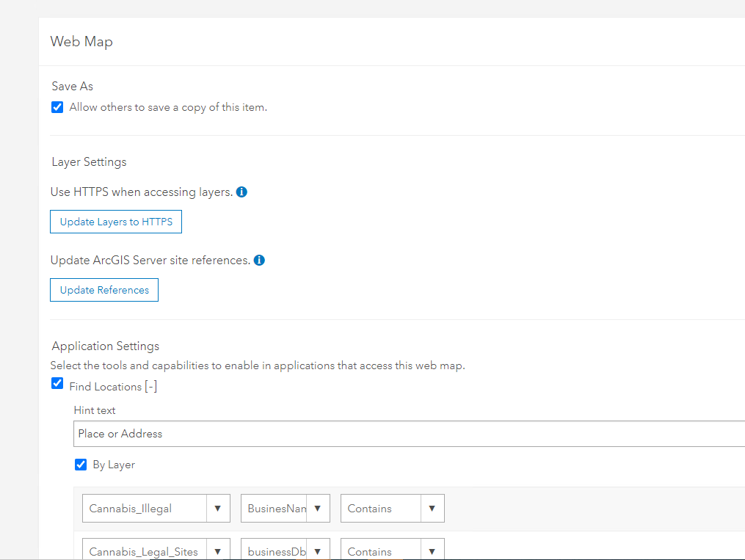
Task: Click the Web Map page title
Action: click(81, 42)
